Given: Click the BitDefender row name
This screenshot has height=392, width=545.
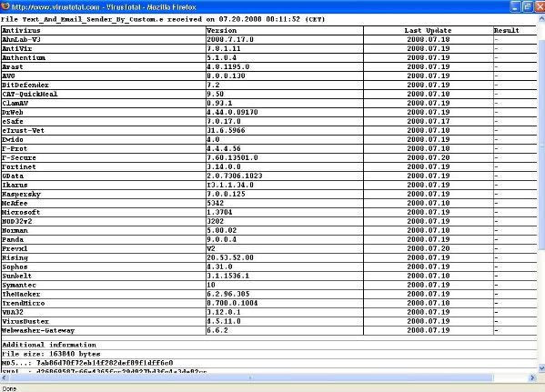Looking at the screenshot, I should click(25, 85).
